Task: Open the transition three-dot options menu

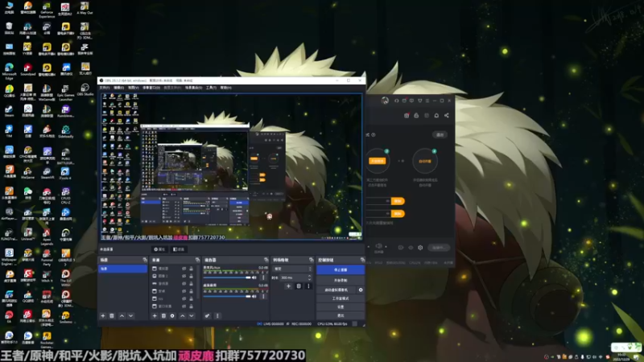Action: tap(308, 286)
